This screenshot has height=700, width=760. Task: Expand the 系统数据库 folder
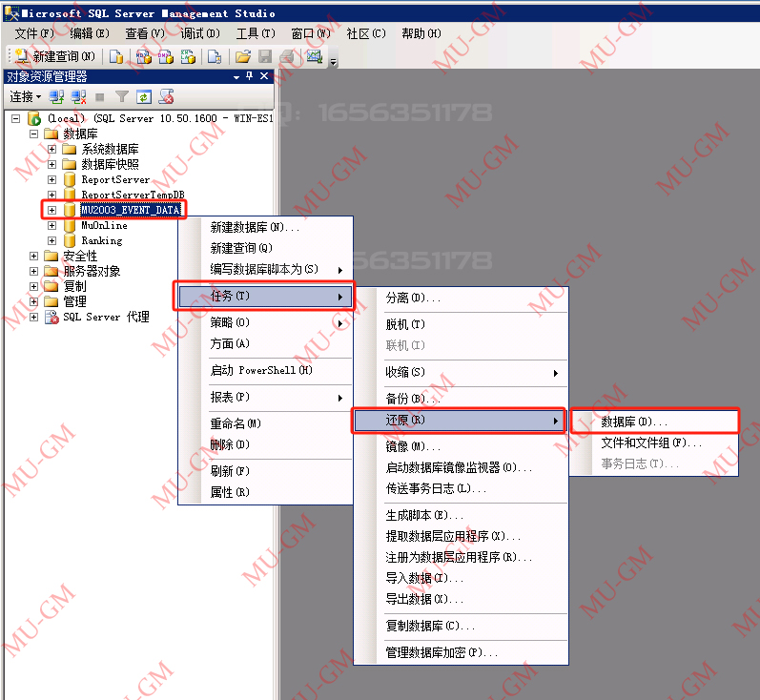coord(51,149)
